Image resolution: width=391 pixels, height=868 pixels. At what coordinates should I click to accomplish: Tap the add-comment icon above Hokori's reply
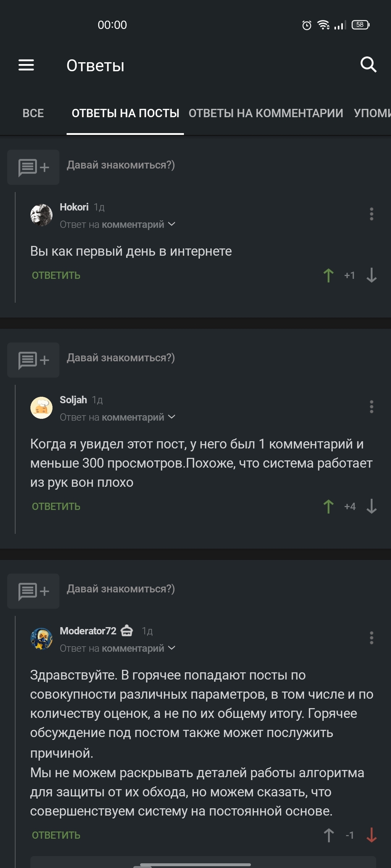point(33,167)
